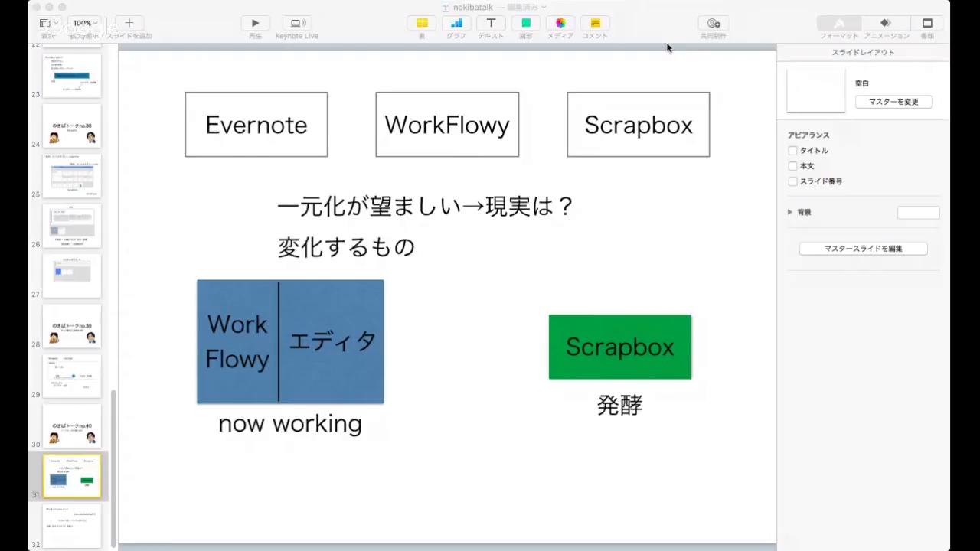Switch to the Format inspector tab

[x=839, y=24]
